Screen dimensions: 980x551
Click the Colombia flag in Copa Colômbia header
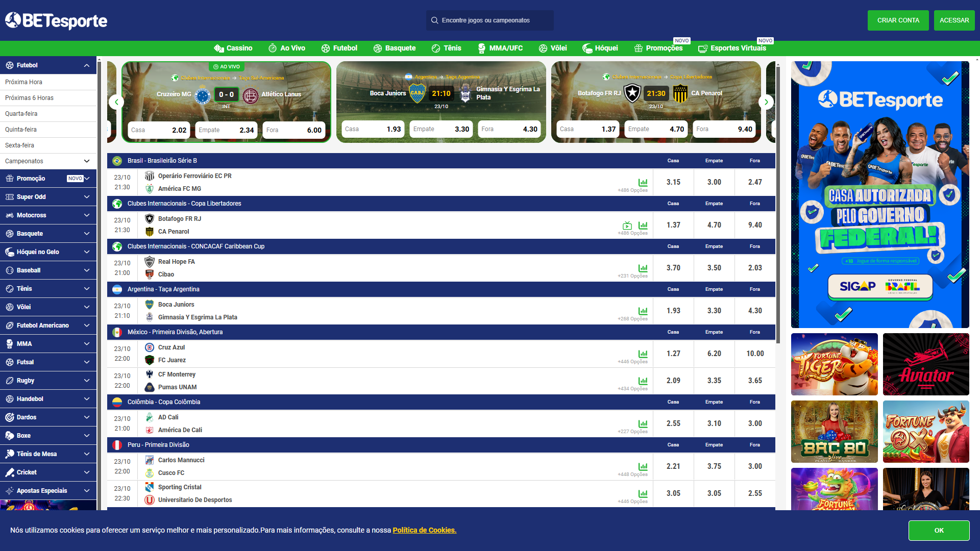click(117, 402)
